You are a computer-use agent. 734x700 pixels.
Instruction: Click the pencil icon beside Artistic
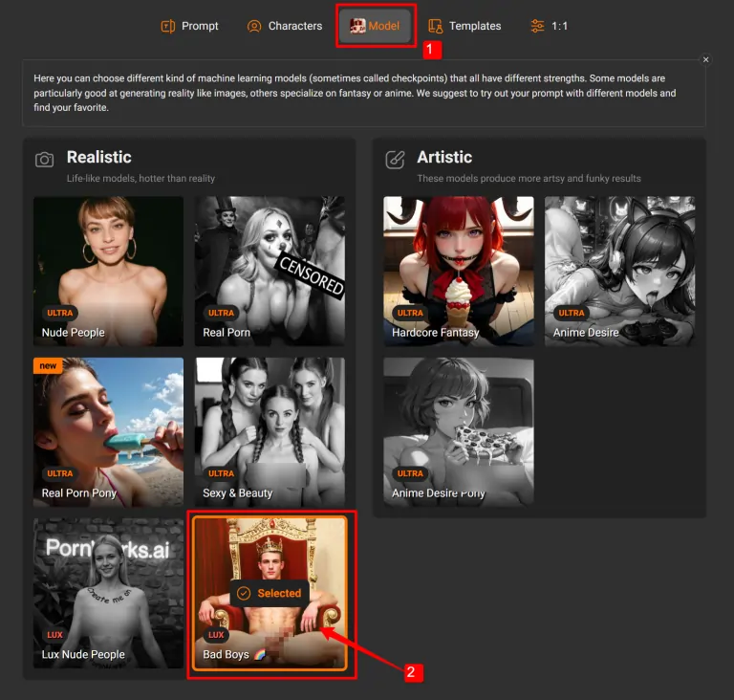(395, 160)
